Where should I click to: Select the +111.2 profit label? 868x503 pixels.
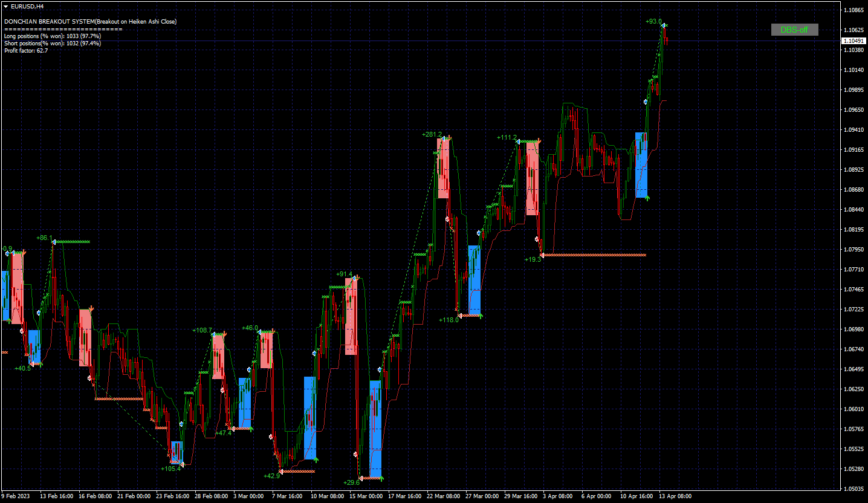pos(507,137)
